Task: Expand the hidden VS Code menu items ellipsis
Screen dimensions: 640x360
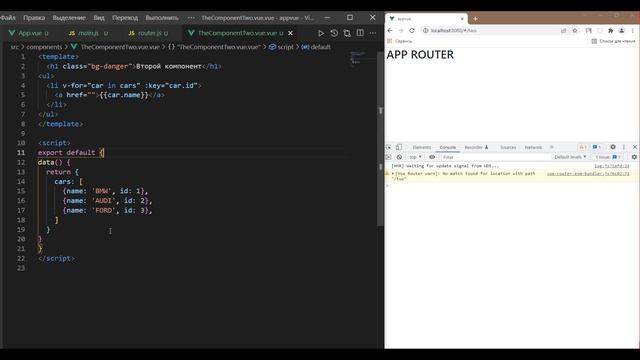Action: [x=191, y=18]
